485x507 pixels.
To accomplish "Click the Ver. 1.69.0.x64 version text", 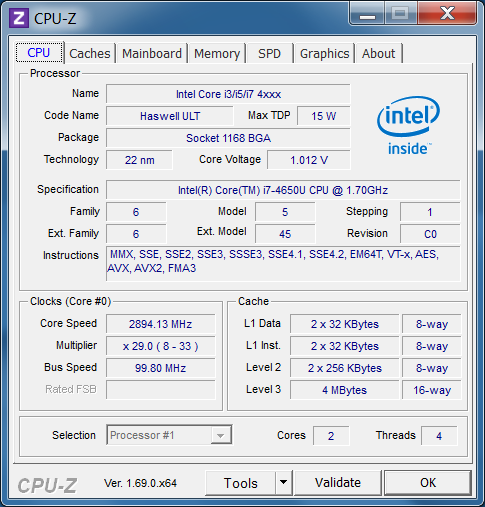I will click(140, 483).
